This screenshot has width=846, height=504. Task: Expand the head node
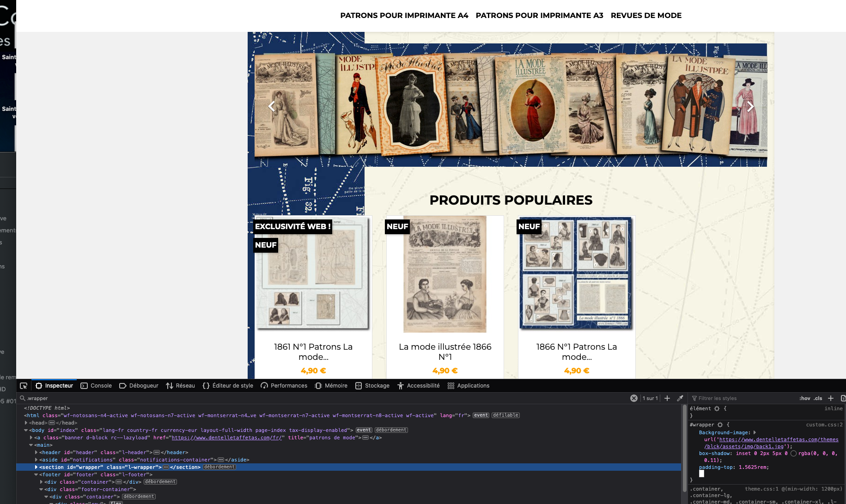click(26, 423)
